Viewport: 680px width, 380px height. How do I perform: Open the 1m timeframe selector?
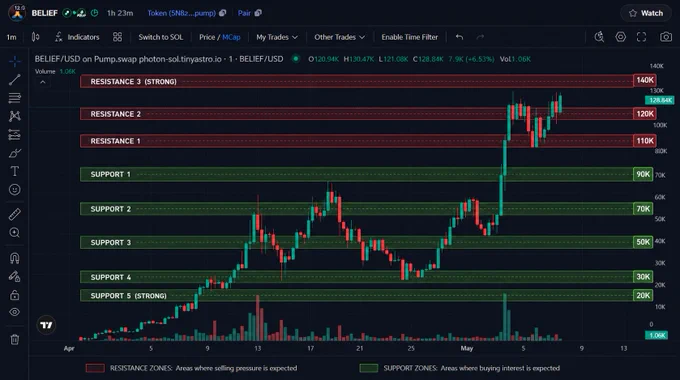tap(12, 37)
